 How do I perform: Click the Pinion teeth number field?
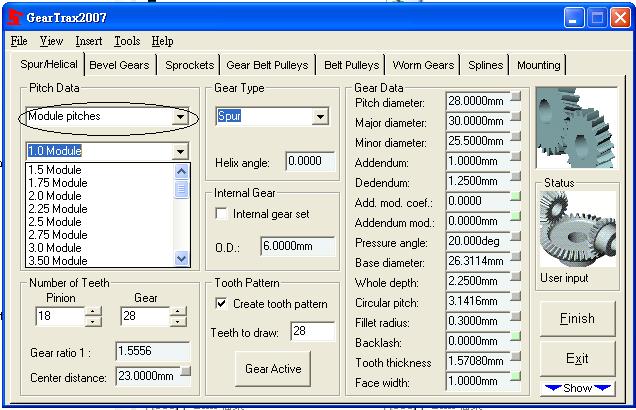[x=60, y=316]
